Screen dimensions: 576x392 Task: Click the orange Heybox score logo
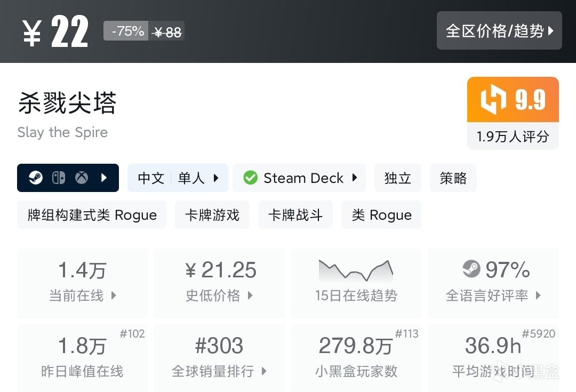tap(493, 100)
